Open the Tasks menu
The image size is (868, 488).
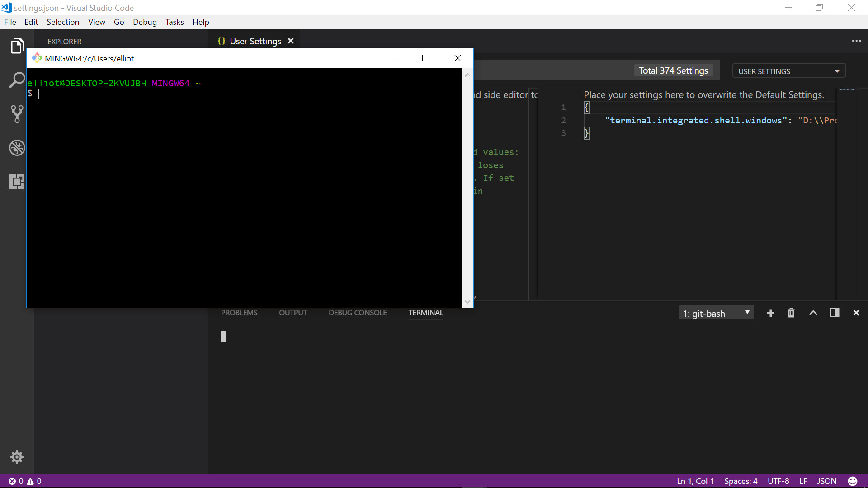[174, 22]
